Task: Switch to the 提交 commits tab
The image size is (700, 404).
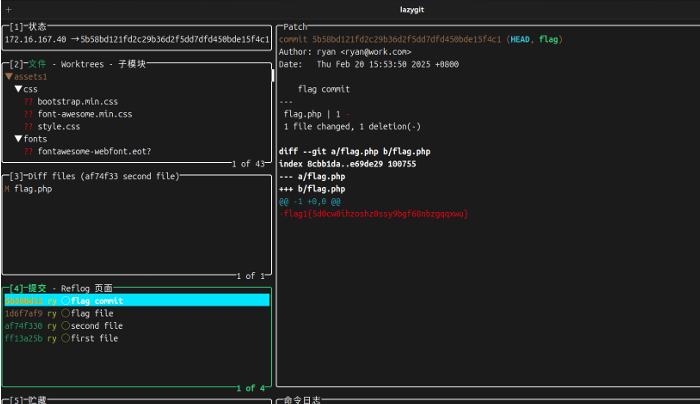Action: [x=38, y=288]
